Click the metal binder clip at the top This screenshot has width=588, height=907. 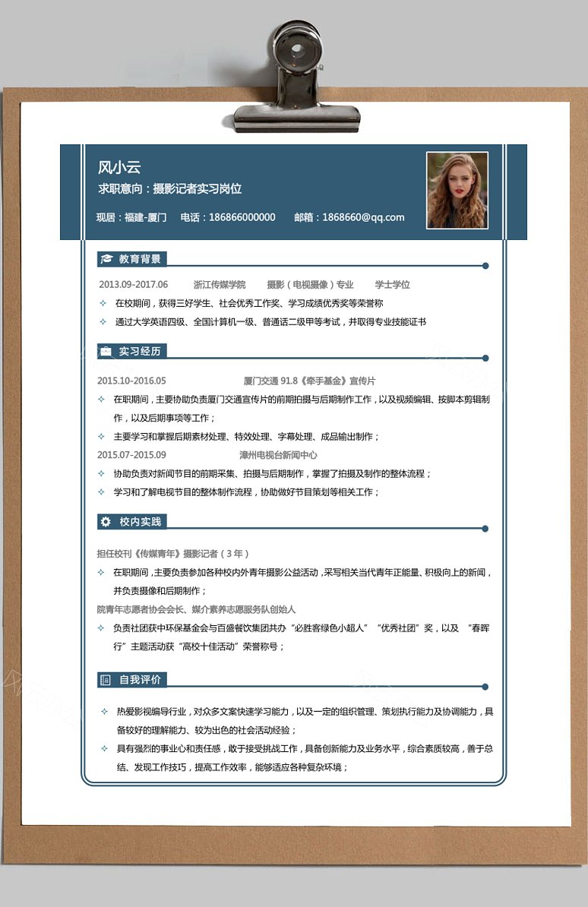click(x=296, y=77)
